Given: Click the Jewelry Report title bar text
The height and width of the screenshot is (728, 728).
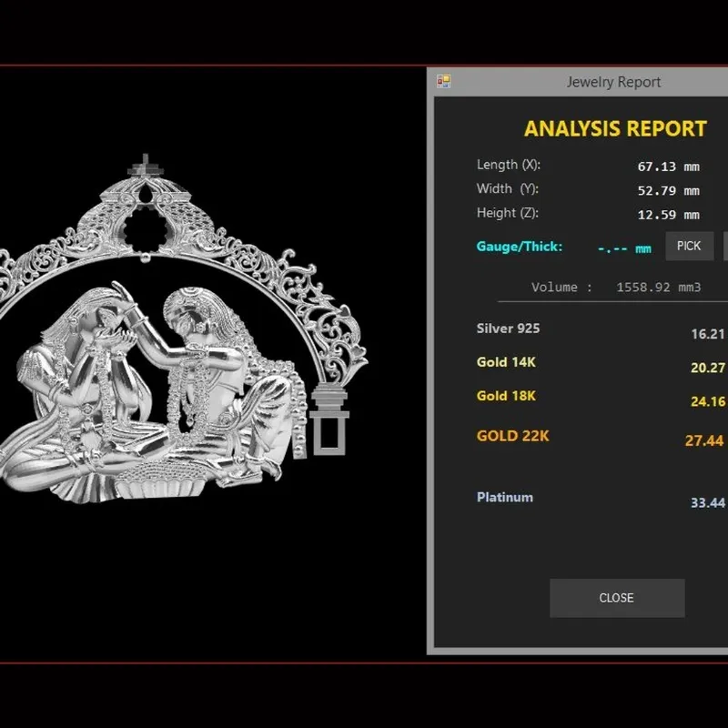Looking at the screenshot, I should click(x=613, y=82).
